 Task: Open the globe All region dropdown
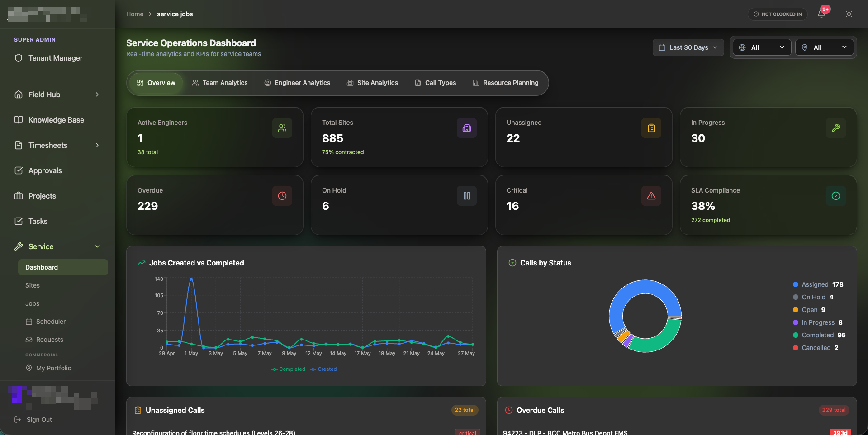click(762, 47)
